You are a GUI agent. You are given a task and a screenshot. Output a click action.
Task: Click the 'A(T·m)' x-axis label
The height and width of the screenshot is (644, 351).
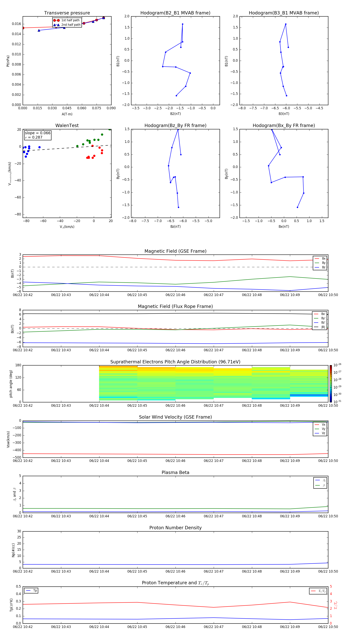click(67, 114)
